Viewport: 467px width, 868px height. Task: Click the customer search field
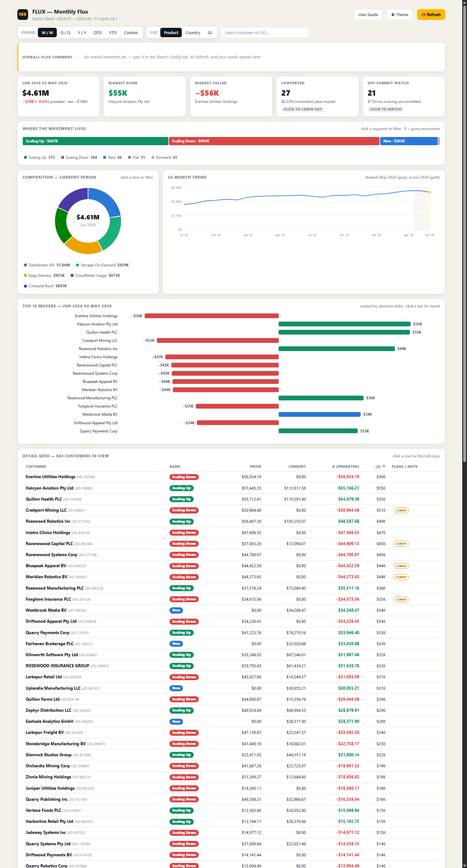[264, 33]
